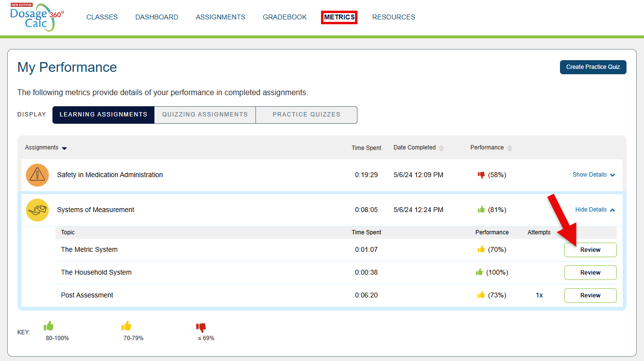This screenshot has width=644, height=361.
Task: Click the yellow Systems of Measurement icon
Action: (x=37, y=210)
